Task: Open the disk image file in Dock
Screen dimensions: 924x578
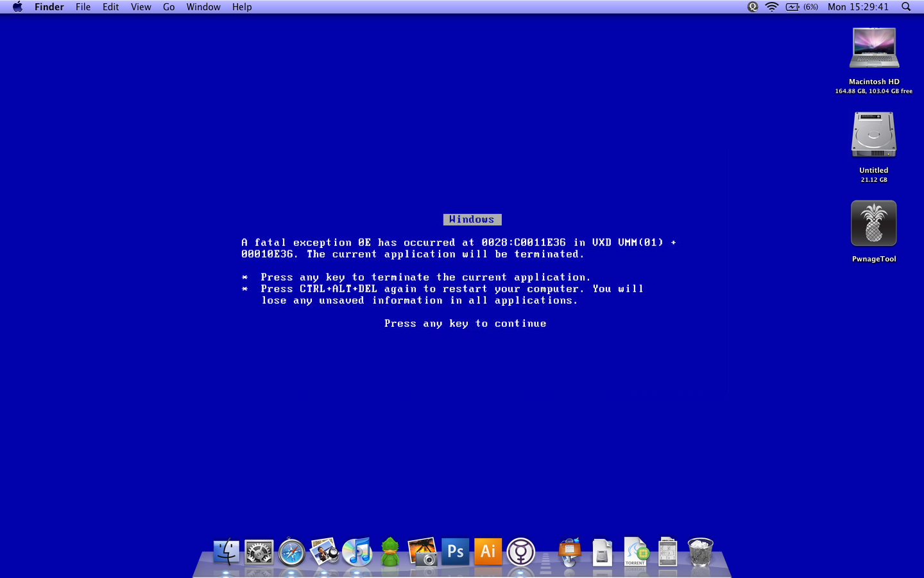Action: click(602, 552)
